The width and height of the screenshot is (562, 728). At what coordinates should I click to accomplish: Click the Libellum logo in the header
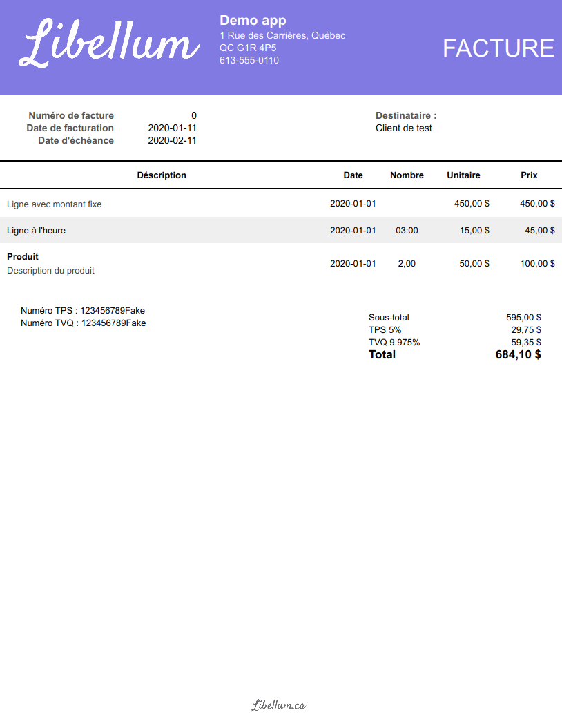pyautogui.click(x=110, y=44)
